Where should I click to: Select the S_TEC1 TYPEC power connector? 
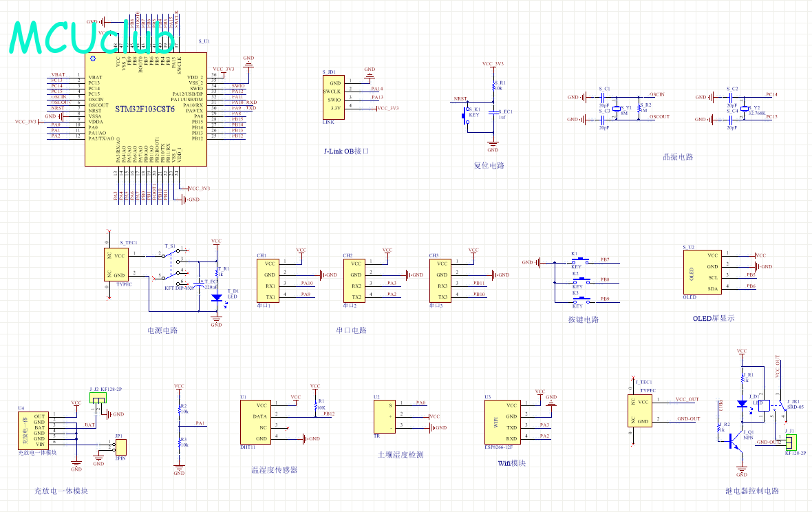tap(119, 265)
